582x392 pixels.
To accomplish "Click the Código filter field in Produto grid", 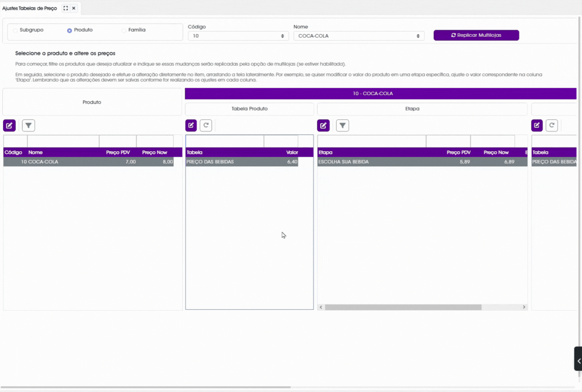I will [15, 141].
